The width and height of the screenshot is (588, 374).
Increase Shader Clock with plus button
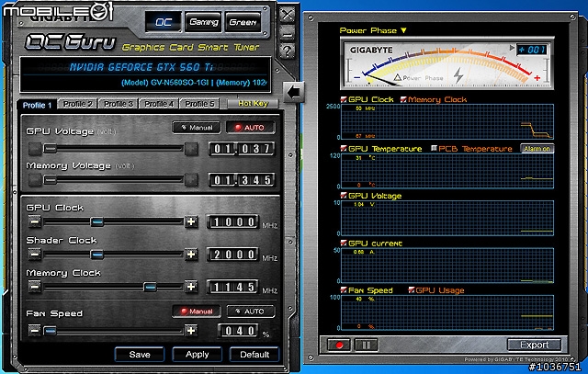point(191,255)
